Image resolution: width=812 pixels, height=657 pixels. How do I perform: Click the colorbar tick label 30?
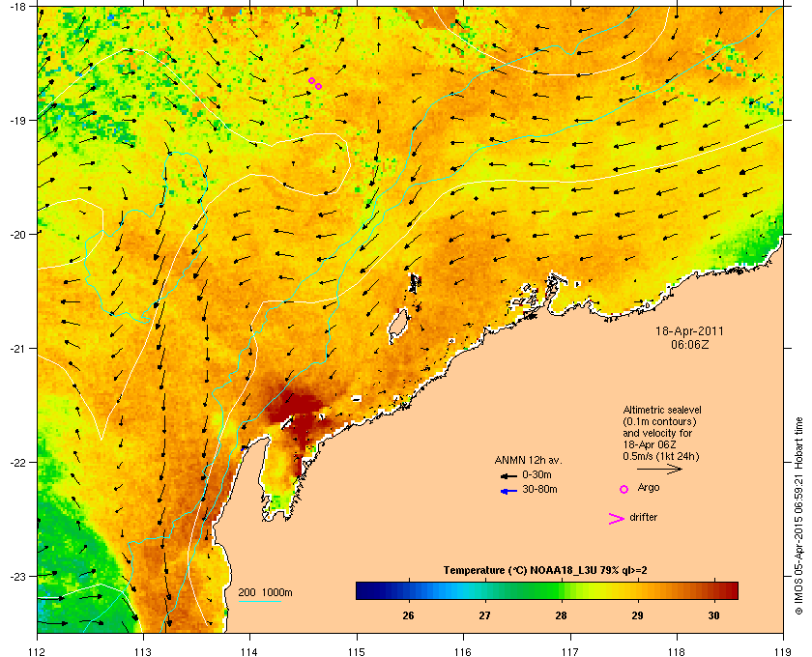[713, 615]
